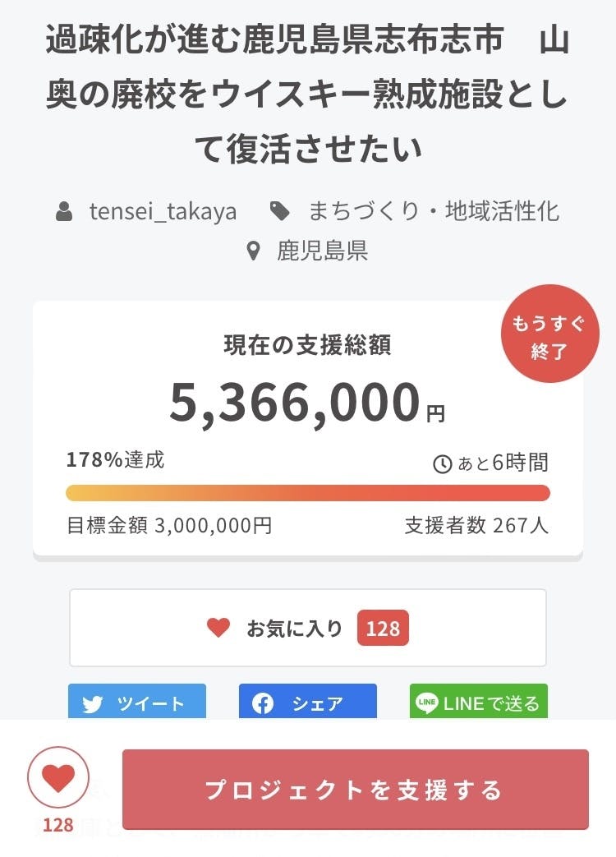Open the まちづくり・地域活性化 category link
Viewport: 616px width, 857px height.
pyautogui.click(x=434, y=212)
